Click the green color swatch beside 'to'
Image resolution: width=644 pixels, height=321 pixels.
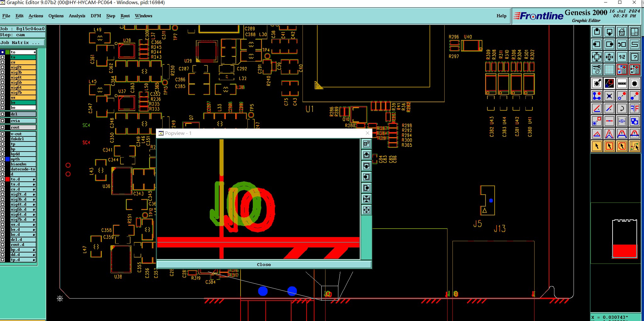pos(8,52)
